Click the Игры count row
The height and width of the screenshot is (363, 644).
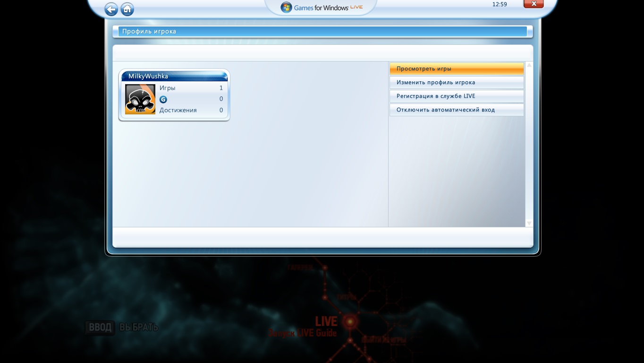point(191,88)
